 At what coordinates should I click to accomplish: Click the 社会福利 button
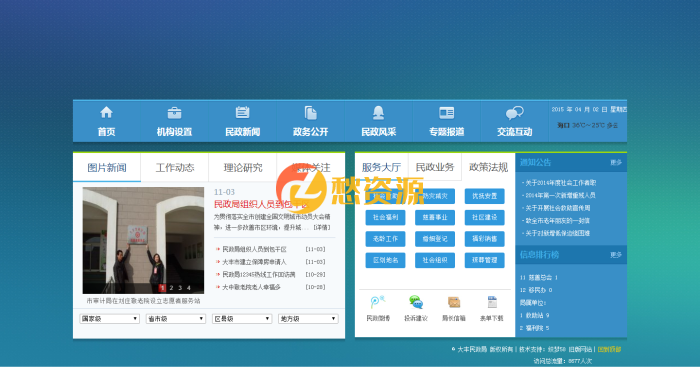pos(385,217)
